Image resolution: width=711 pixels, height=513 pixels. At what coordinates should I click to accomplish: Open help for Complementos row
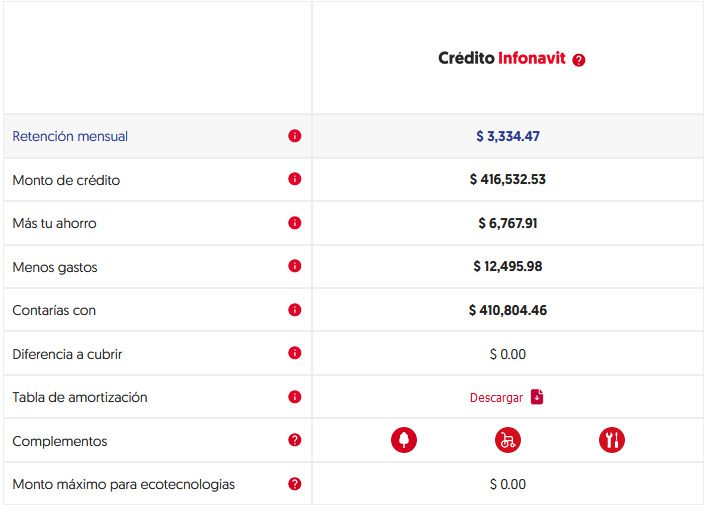(x=295, y=440)
